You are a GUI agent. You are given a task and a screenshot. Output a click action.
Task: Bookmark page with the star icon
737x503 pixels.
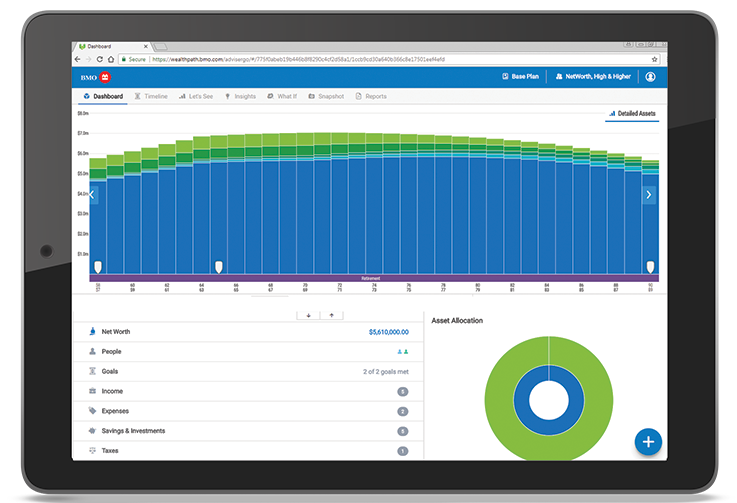pos(652,60)
